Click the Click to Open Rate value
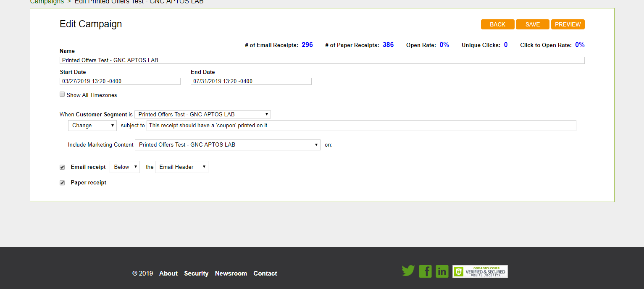The height and width of the screenshot is (289, 644). (580, 45)
